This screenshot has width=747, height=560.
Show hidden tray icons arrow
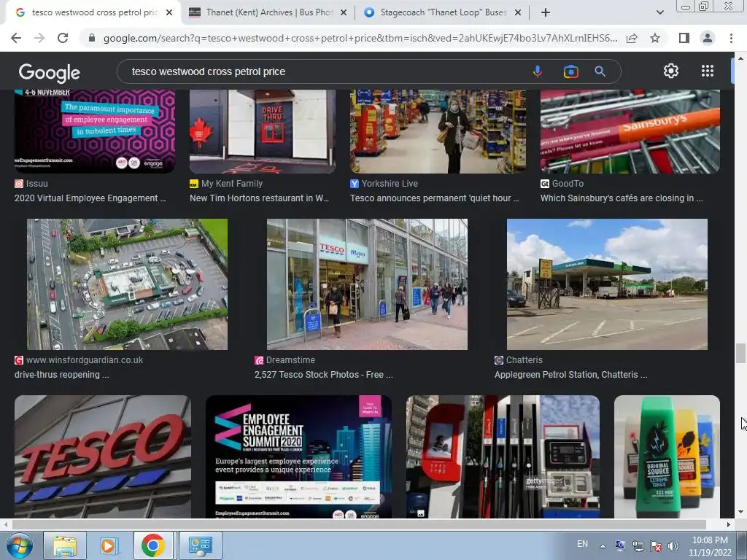[x=603, y=545]
